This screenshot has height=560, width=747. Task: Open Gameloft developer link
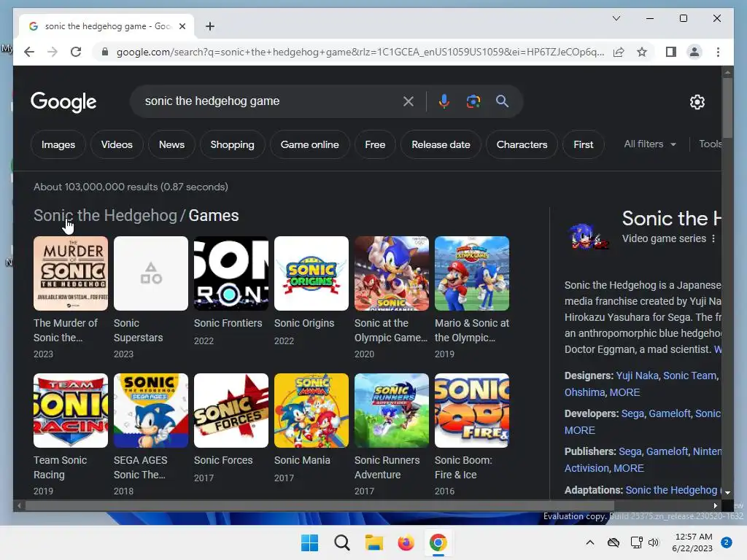coord(670,413)
